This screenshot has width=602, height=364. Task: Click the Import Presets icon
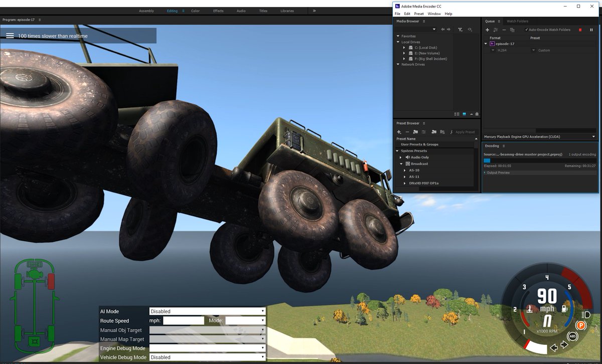tap(434, 132)
